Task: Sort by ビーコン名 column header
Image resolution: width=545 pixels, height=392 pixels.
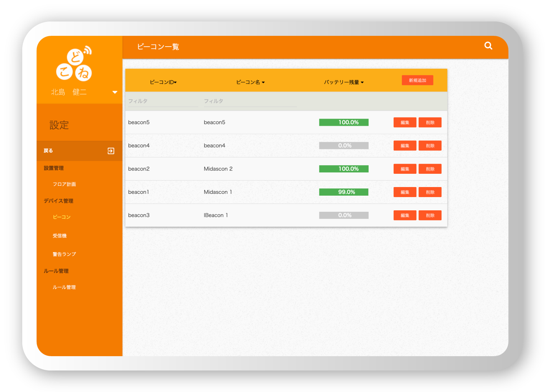Action: pos(250,82)
